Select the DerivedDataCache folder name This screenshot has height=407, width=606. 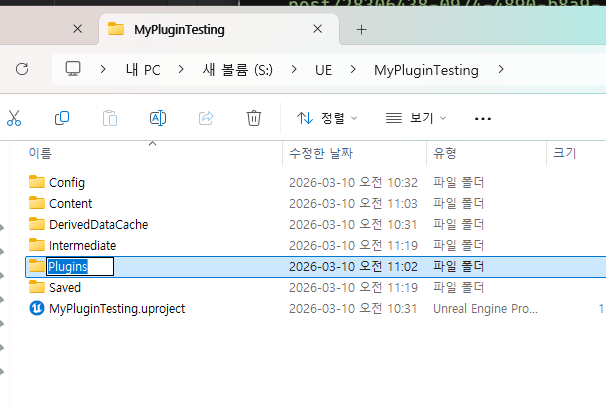click(x=99, y=225)
